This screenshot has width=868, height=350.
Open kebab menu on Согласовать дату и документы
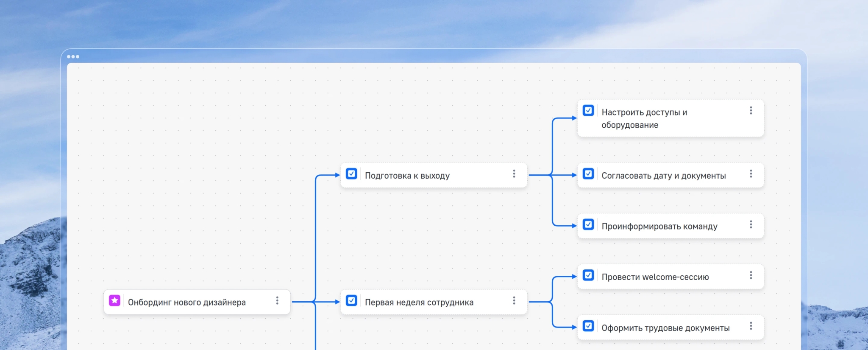(x=751, y=174)
